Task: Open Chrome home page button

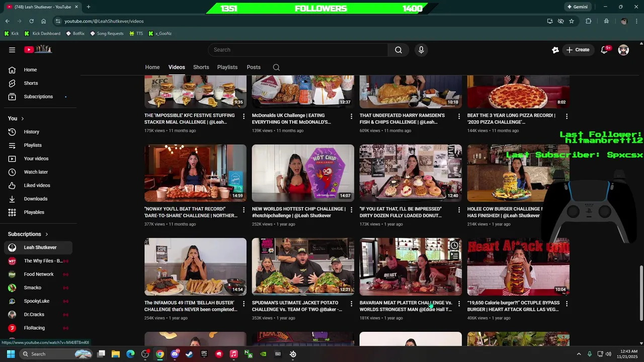Action: tap(43, 21)
